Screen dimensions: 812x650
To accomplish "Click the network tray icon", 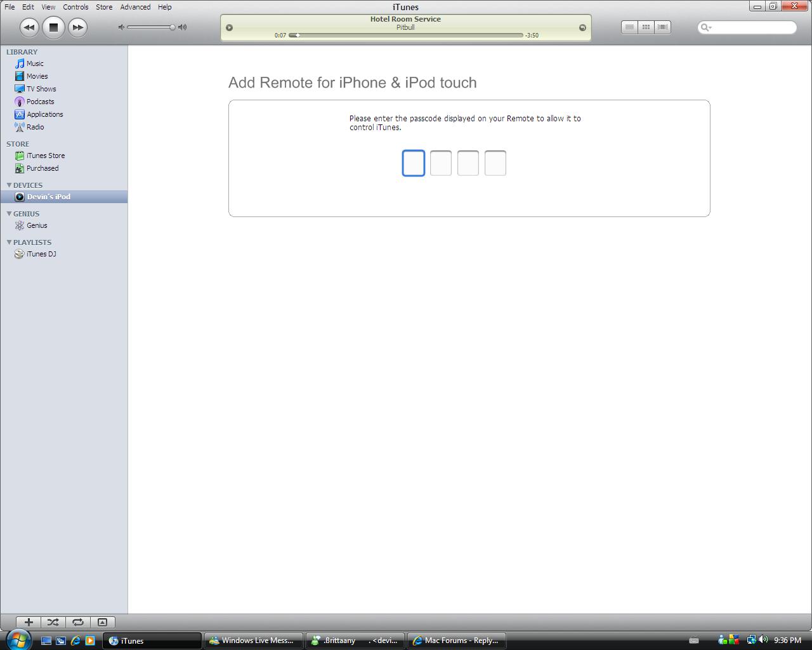I will pos(752,640).
